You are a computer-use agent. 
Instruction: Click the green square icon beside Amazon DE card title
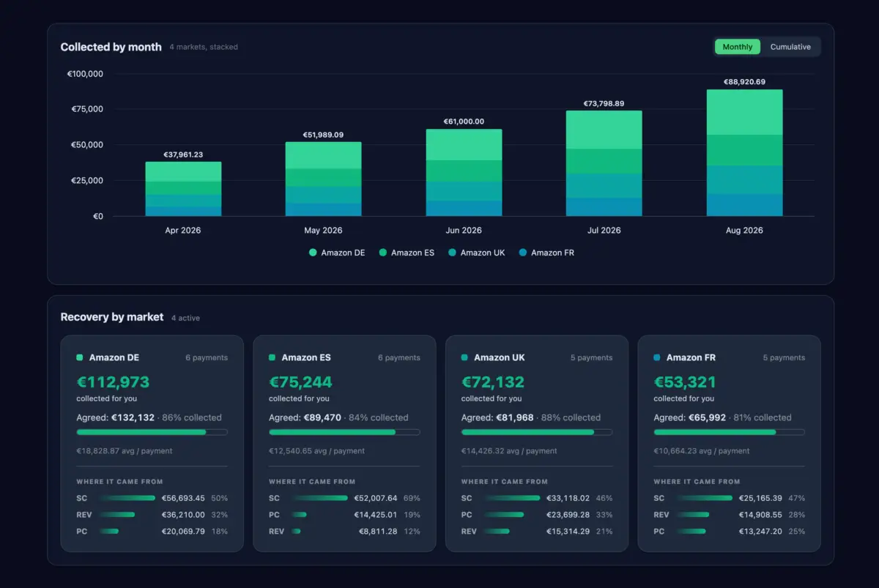click(x=80, y=357)
